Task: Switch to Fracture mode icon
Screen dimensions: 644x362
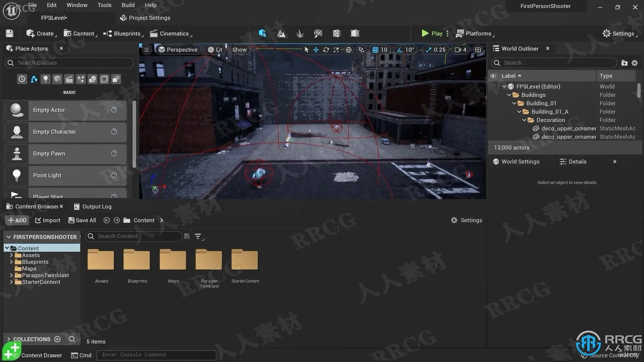Action: click(x=336, y=33)
